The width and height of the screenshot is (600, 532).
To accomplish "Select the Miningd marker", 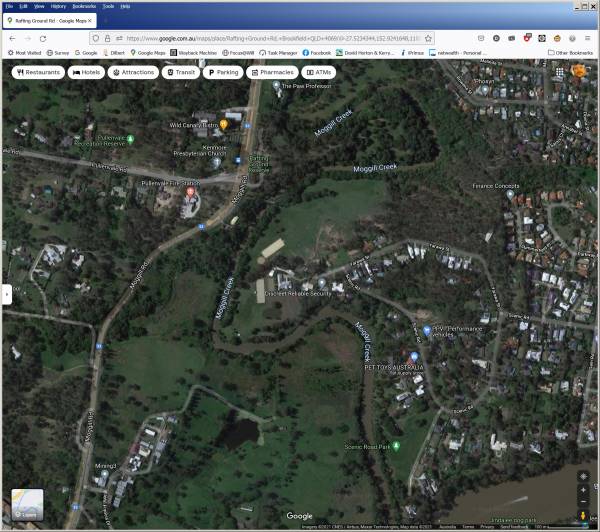I will pyautogui.click(x=104, y=475).
